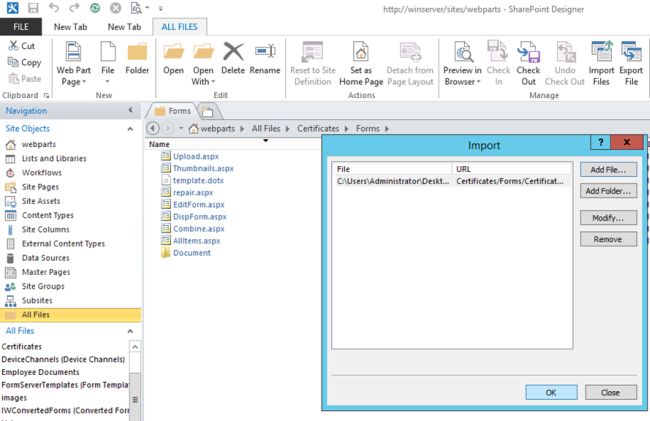Screen dimensions: 650x421
Task: Select Site Assets in navigation
Action: coord(41,201)
